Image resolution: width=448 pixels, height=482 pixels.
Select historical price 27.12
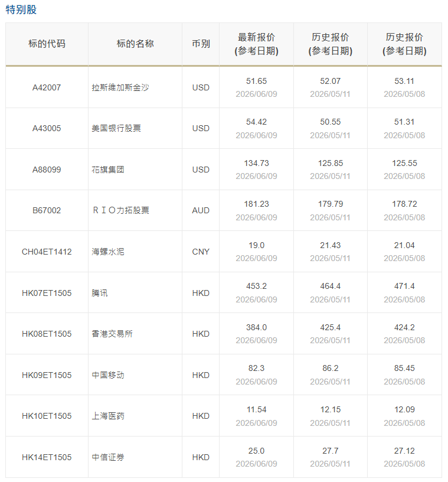tap(404, 451)
